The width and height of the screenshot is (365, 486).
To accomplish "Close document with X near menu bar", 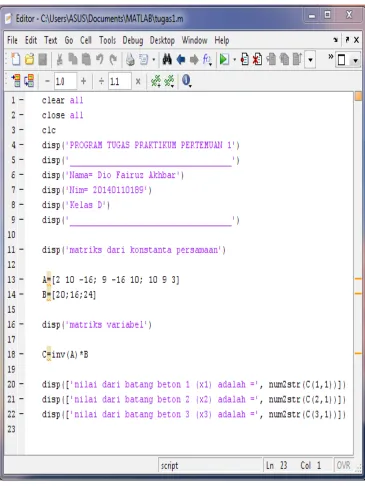I will click(356, 40).
